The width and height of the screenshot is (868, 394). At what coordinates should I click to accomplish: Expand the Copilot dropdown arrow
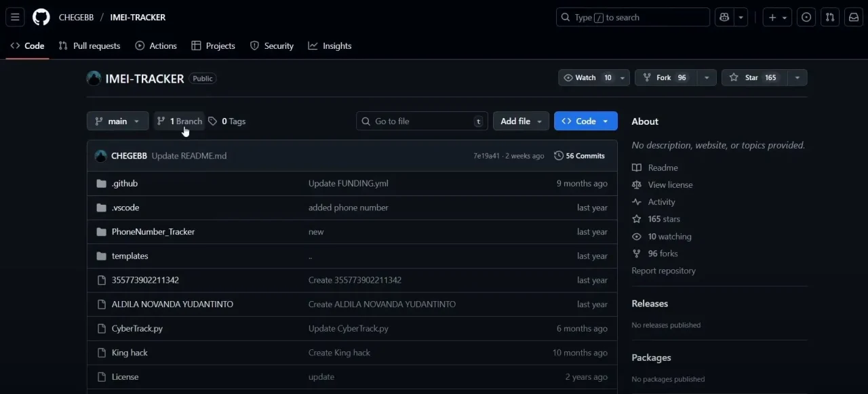pos(741,17)
